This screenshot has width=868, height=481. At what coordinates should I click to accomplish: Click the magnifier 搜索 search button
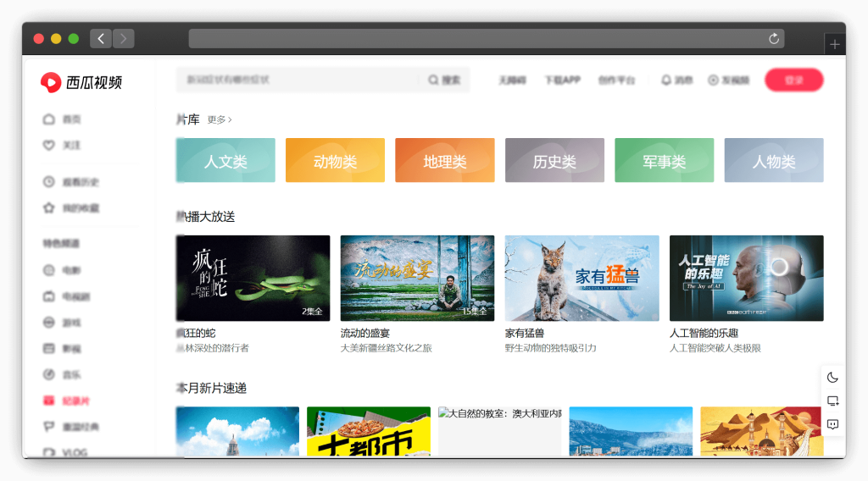(x=444, y=80)
